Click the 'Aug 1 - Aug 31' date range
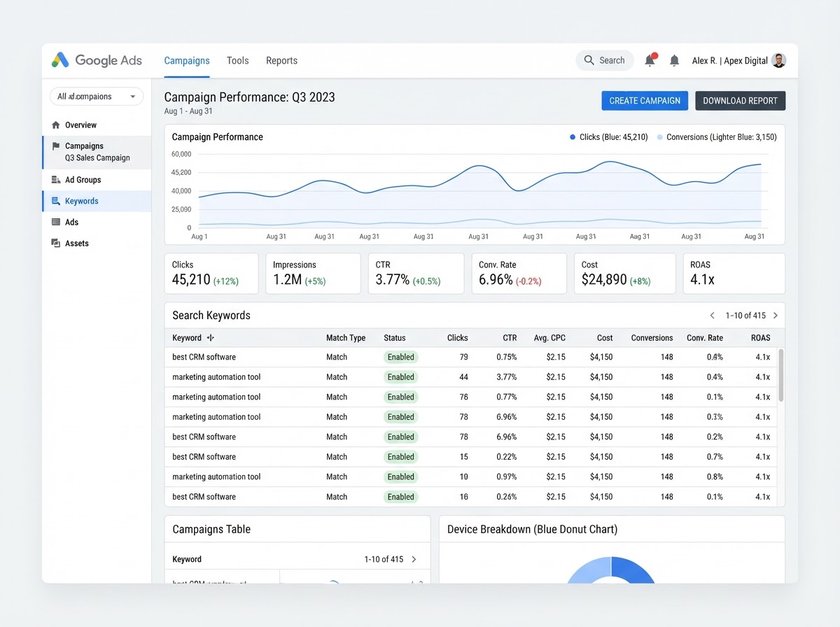840x627 pixels. (188, 111)
